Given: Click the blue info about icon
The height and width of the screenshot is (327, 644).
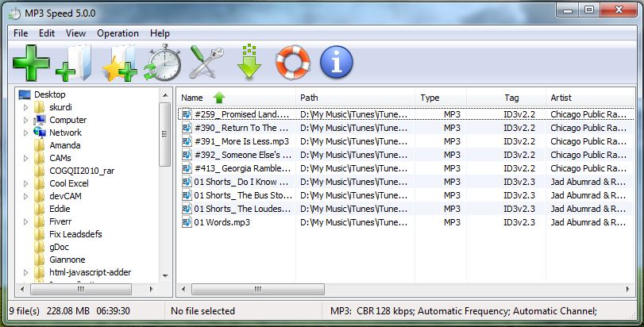Looking at the screenshot, I should pyautogui.click(x=337, y=63).
